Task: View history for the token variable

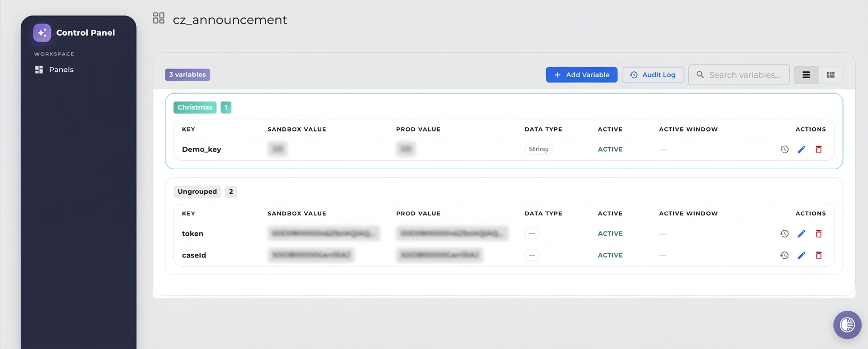Action: [x=784, y=234]
